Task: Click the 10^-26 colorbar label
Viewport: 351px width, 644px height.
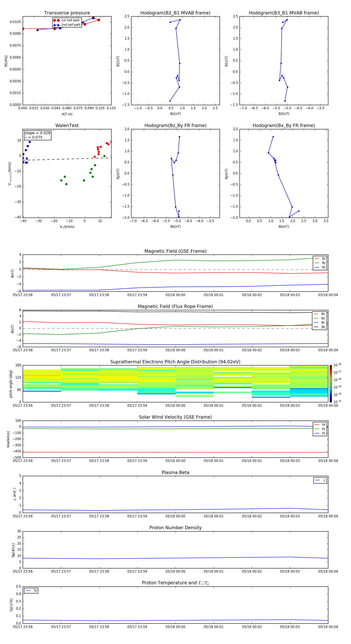Action: [337, 365]
